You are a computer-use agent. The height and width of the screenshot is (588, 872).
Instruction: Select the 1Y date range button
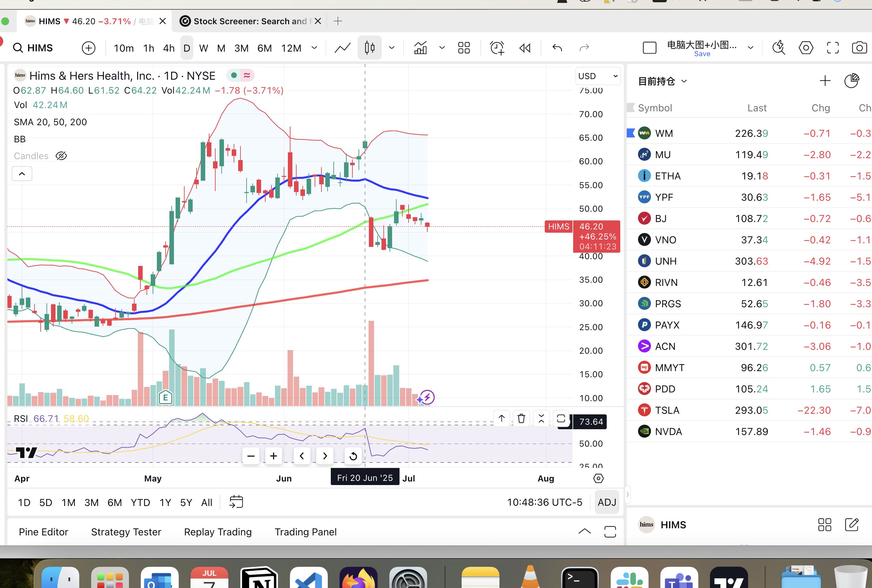[165, 502]
